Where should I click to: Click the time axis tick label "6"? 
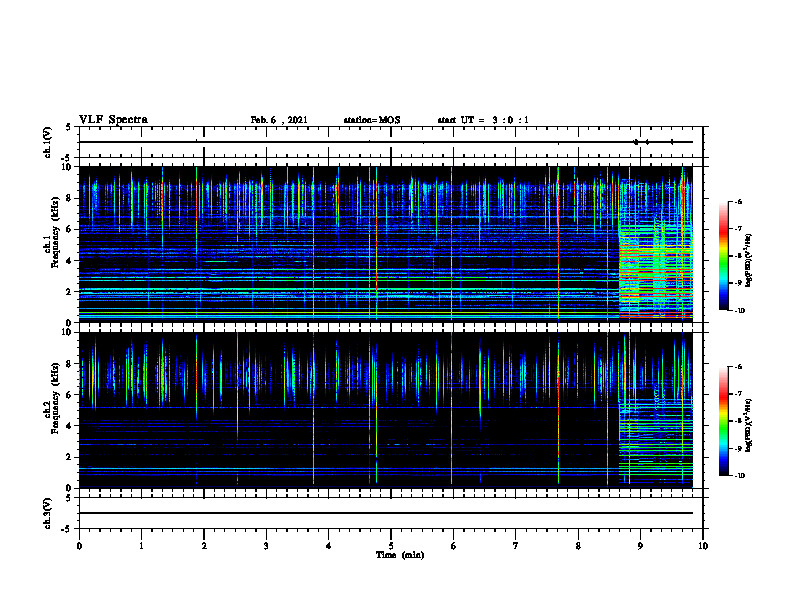pos(453,546)
